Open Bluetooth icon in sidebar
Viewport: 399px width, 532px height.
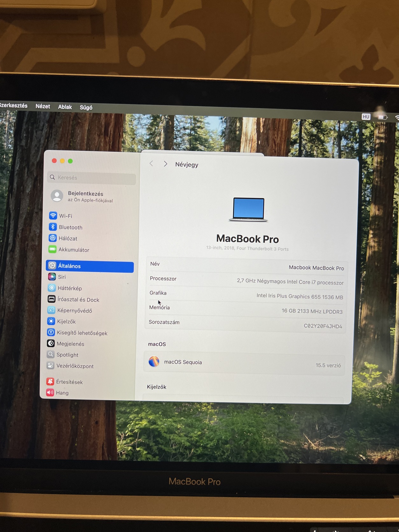coord(53,227)
